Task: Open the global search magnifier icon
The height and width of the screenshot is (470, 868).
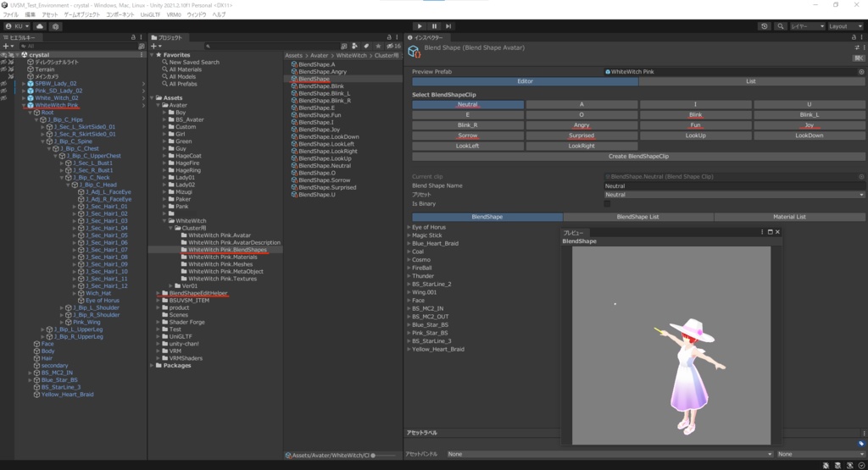Action: click(x=781, y=26)
